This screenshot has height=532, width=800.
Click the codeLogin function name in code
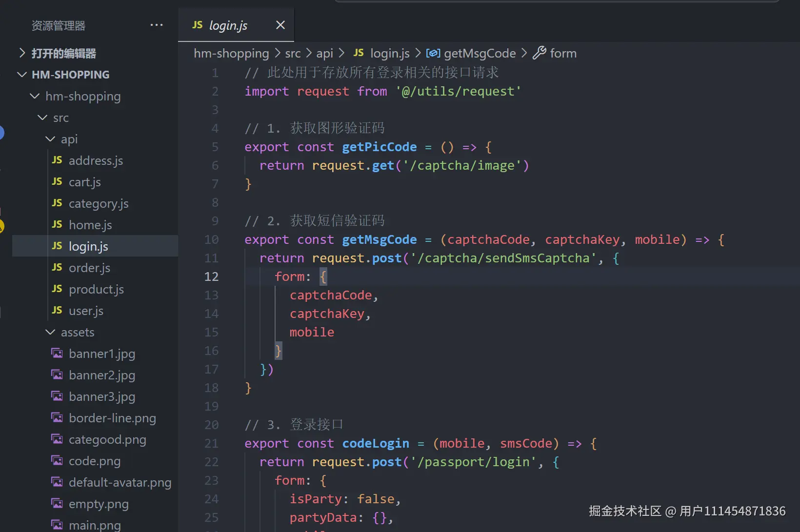pos(376,443)
